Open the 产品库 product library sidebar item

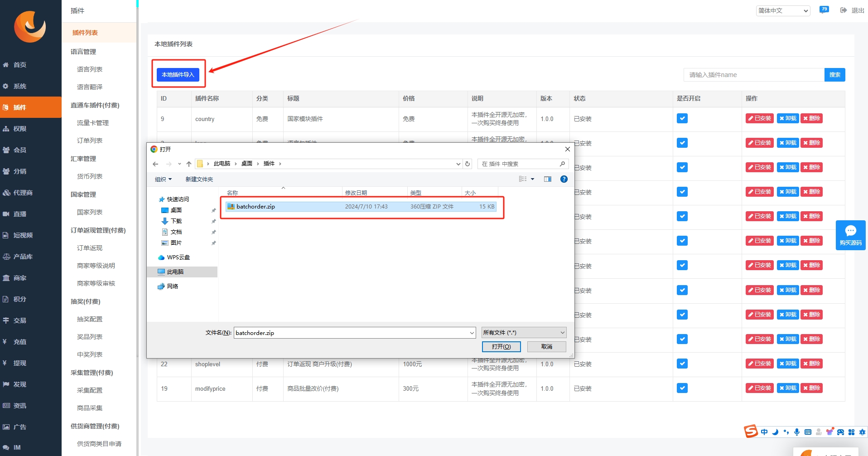click(x=30, y=257)
